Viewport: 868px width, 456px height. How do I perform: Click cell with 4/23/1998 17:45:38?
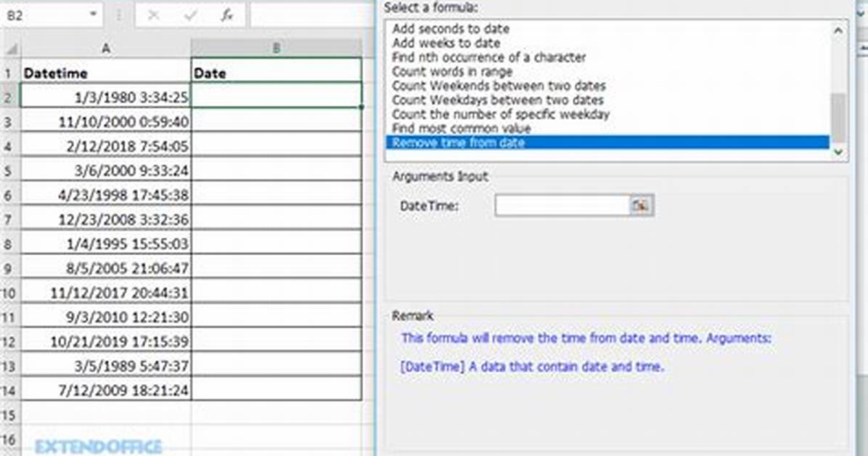pyautogui.click(x=106, y=195)
